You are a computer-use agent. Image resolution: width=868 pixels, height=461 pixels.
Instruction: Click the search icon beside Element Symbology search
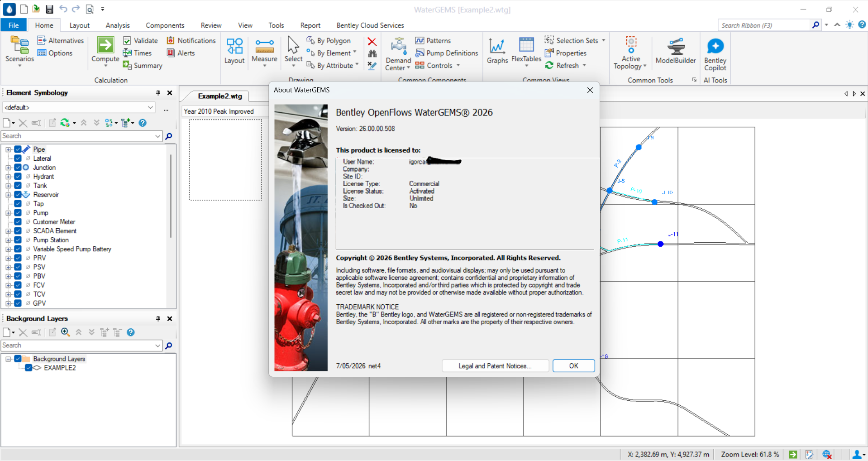point(169,136)
